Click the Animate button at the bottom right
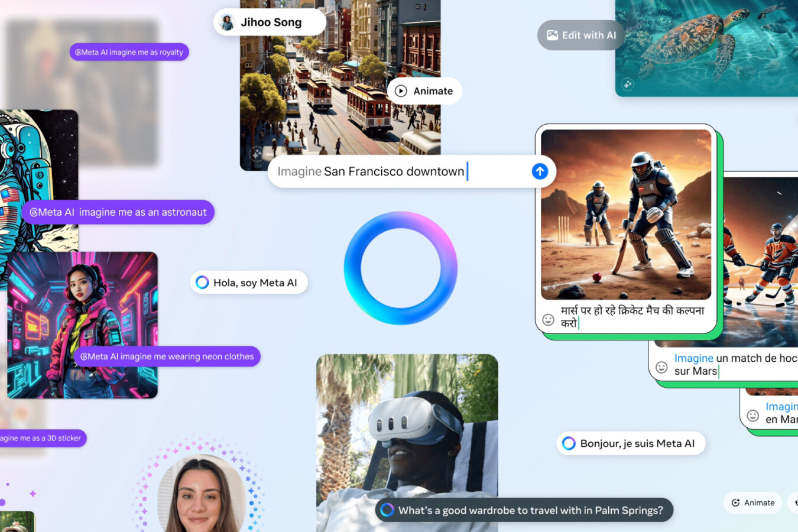The width and height of the screenshot is (798, 532). (x=752, y=502)
